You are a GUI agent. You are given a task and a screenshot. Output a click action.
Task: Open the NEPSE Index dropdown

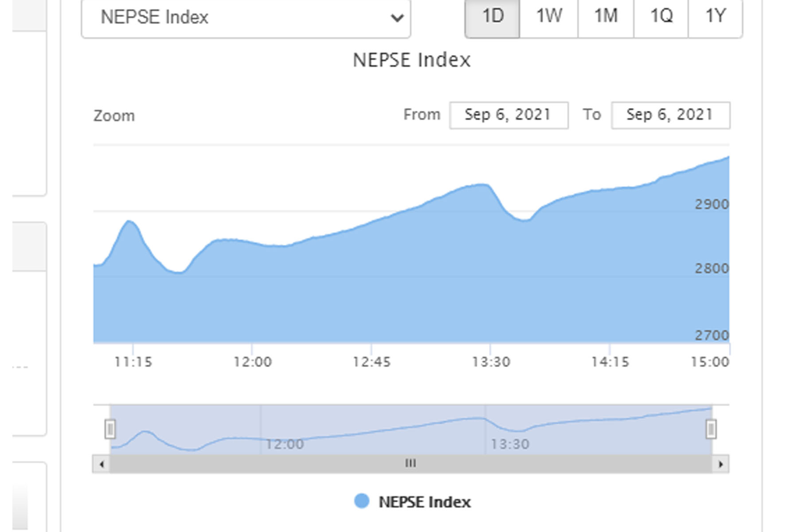pos(246,18)
